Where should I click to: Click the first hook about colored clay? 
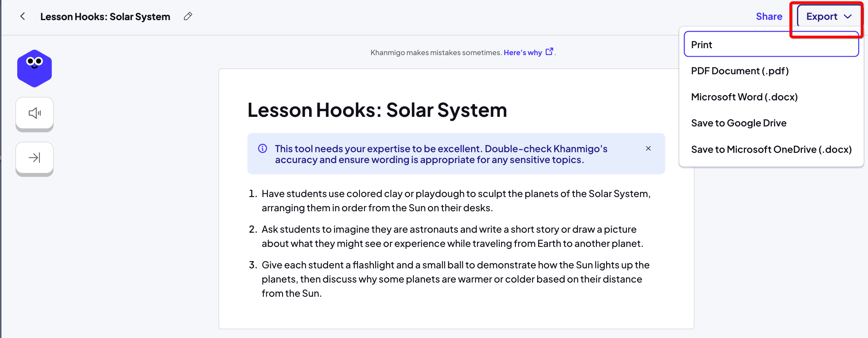tap(456, 201)
